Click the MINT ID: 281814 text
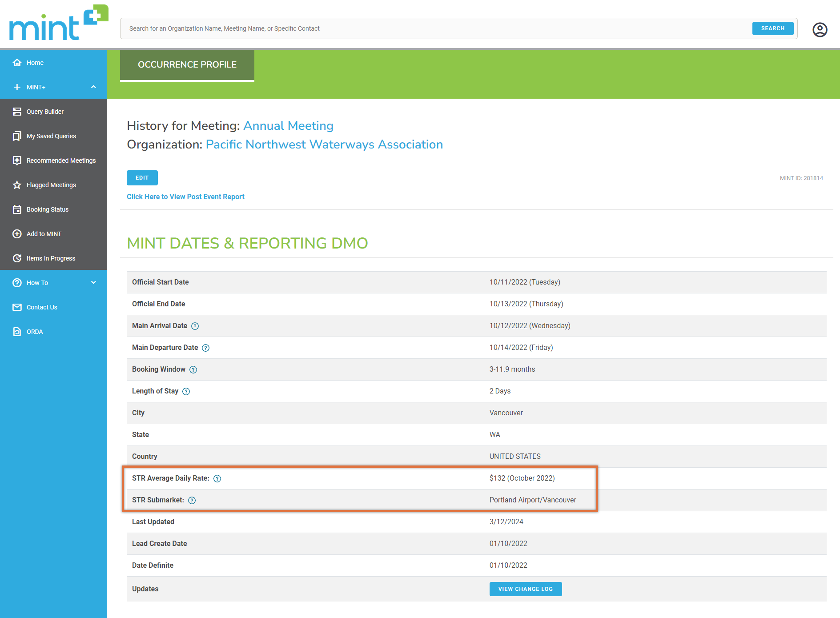This screenshot has height=618, width=840. (801, 178)
